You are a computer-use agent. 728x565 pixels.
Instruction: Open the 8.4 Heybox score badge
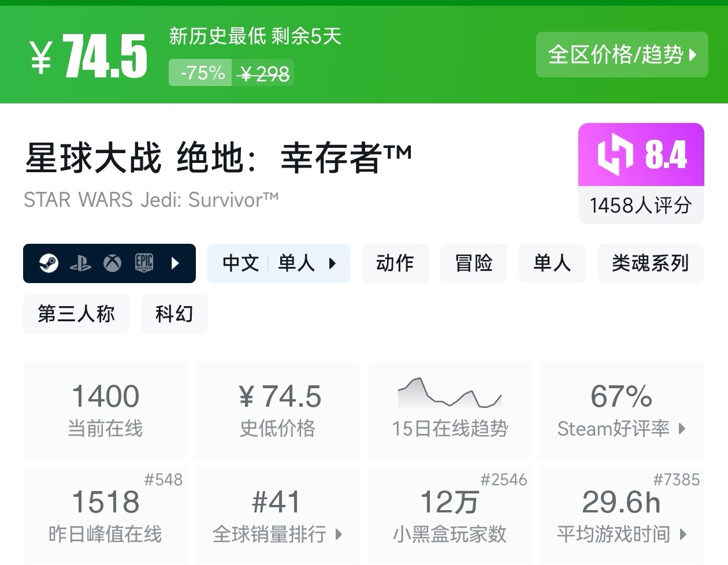(641, 155)
